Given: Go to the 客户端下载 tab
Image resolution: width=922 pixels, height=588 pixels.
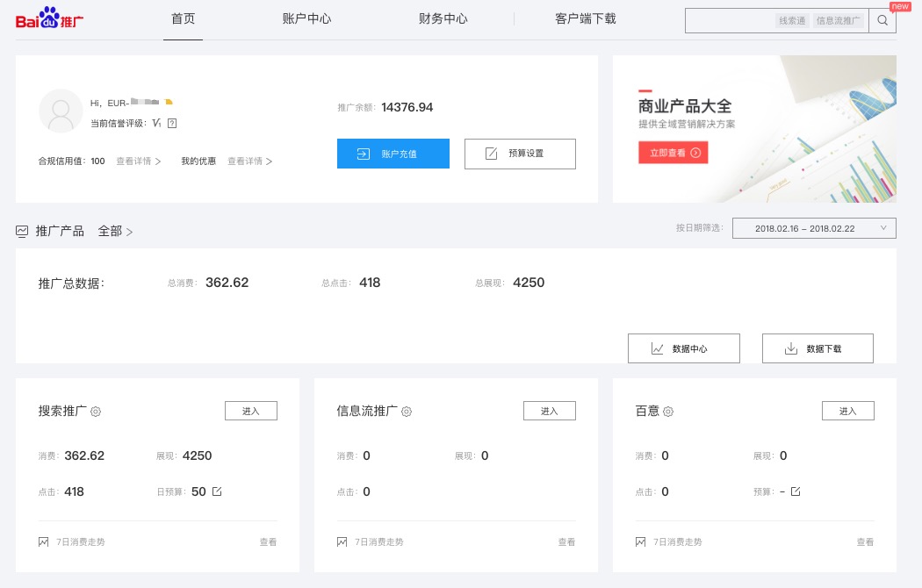Looking at the screenshot, I should pyautogui.click(x=586, y=18).
